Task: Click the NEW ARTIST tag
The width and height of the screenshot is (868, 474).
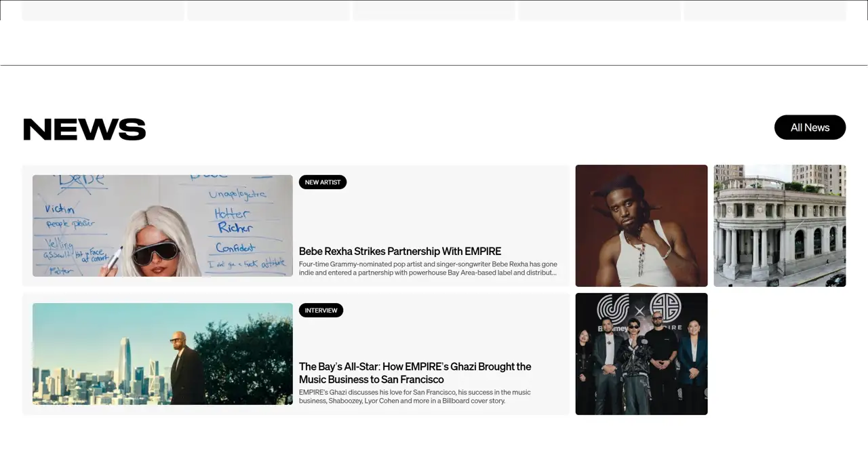Action: coord(323,182)
